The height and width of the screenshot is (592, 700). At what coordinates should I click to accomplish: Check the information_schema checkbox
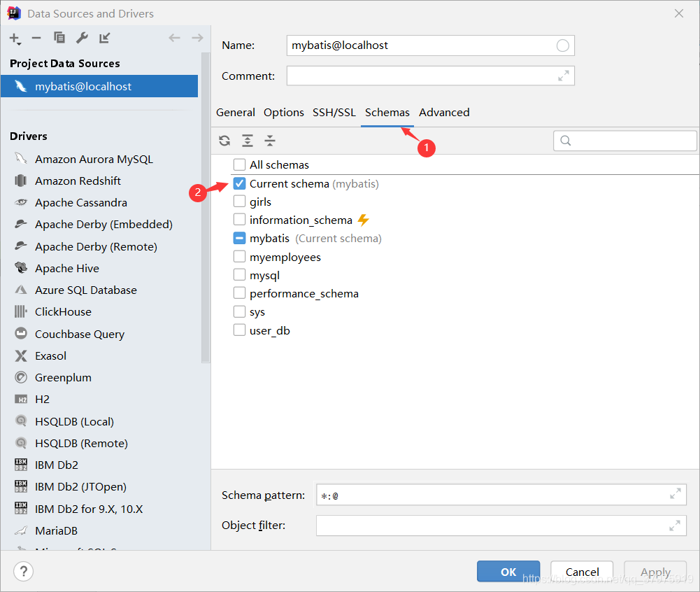click(239, 220)
